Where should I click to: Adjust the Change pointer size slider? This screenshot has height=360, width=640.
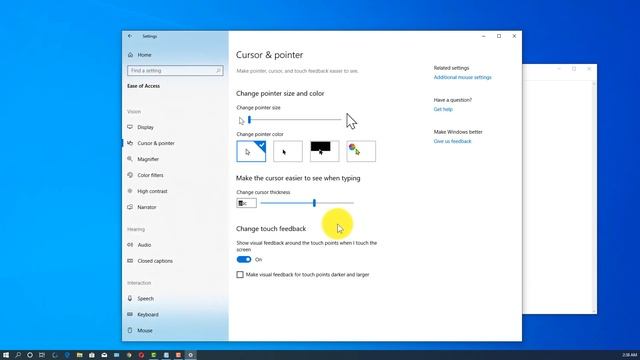coord(295,120)
